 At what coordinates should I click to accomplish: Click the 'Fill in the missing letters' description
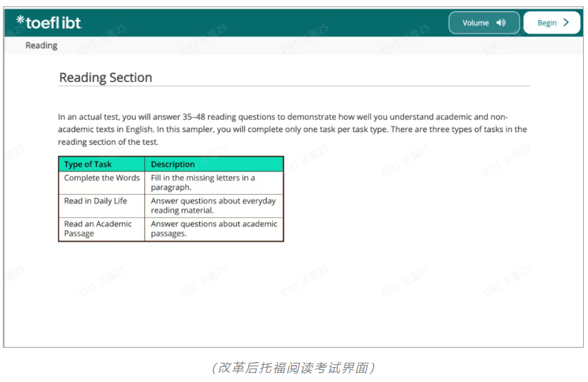click(203, 182)
